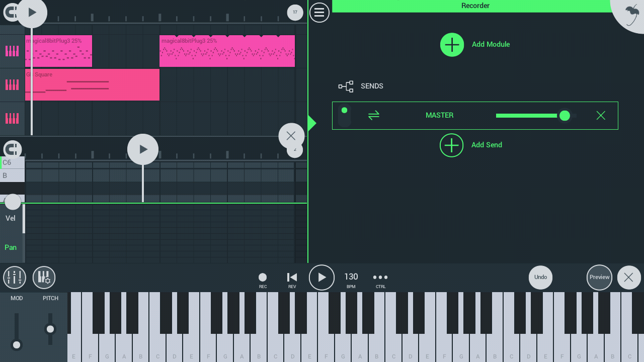Click the Add Send text label
This screenshot has height=362, width=644.
(x=487, y=145)
